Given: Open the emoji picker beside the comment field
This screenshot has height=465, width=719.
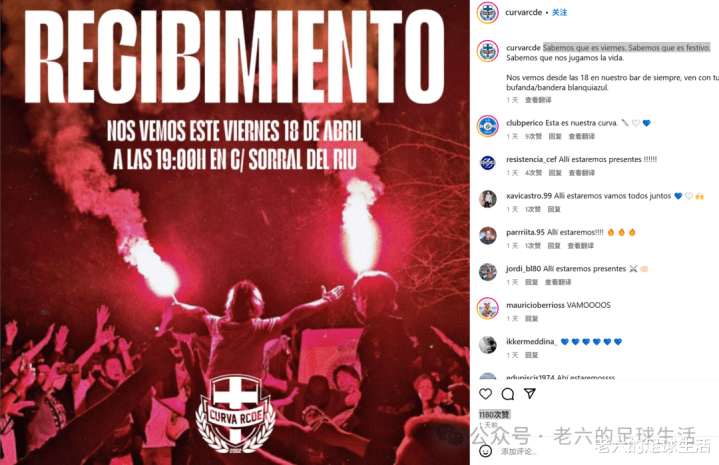Looking at the screenshot, I should [x=485, y=451].
